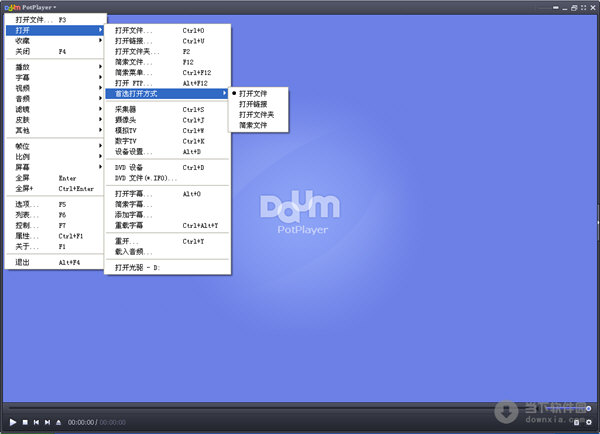
Task: Skip to the next track icon
Action: (x=47, y=422)
